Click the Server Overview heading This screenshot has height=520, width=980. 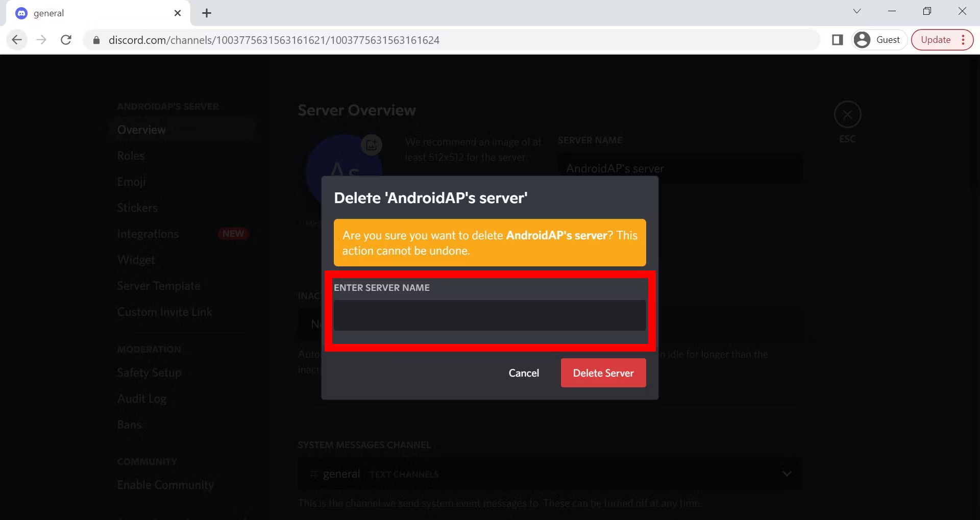[357, 110]
